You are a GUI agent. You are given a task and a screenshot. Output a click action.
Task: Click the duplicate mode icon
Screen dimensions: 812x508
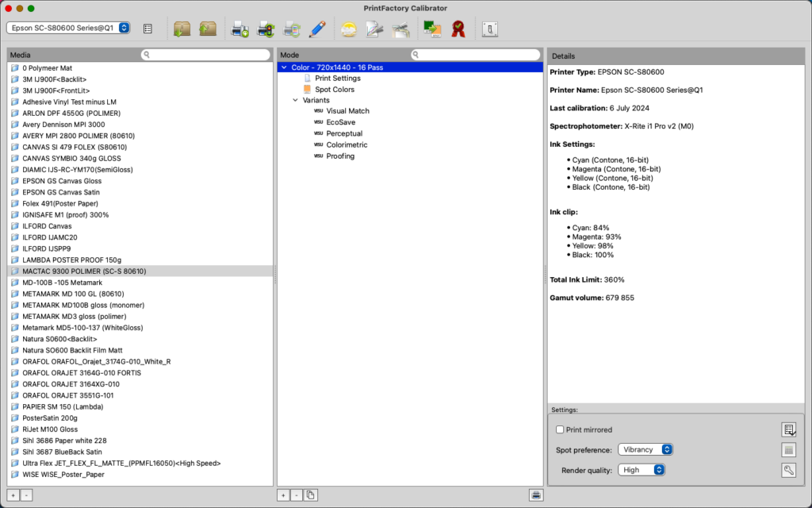310,495
